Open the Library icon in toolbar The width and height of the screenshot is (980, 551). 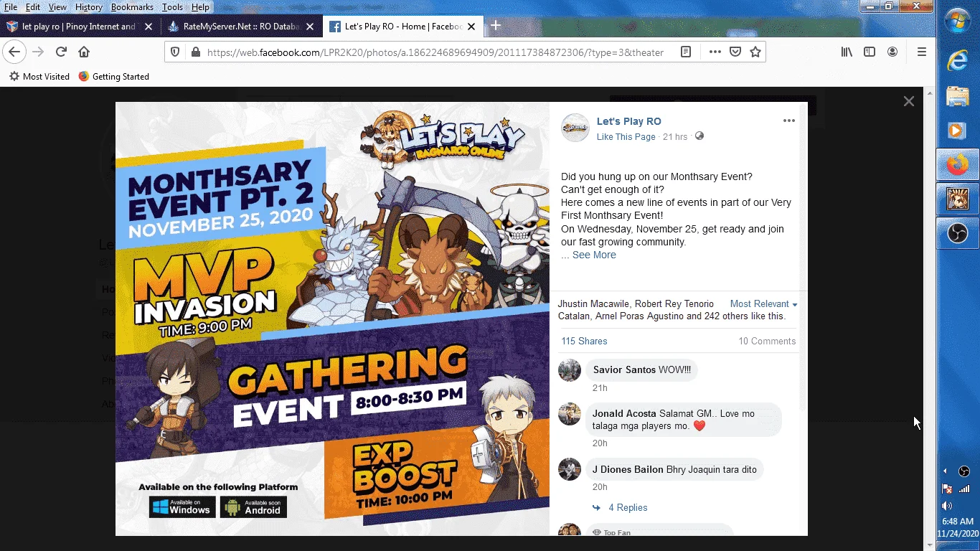click(847, 52)
